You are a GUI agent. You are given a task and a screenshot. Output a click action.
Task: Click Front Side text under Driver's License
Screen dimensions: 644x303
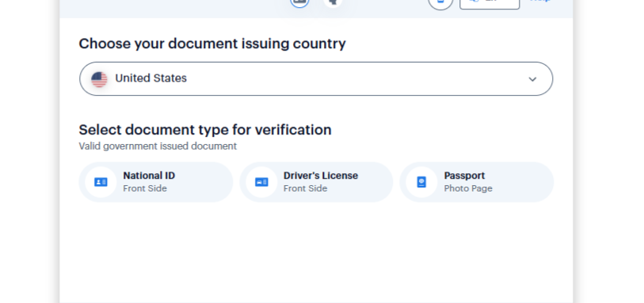pyautogui.click(x=305, y=188)
